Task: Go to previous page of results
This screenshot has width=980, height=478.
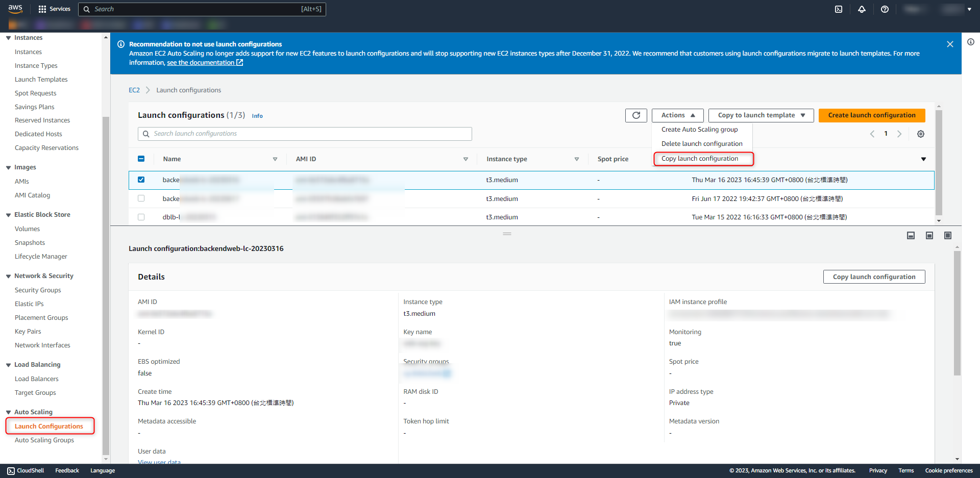Action: point(872,134)
